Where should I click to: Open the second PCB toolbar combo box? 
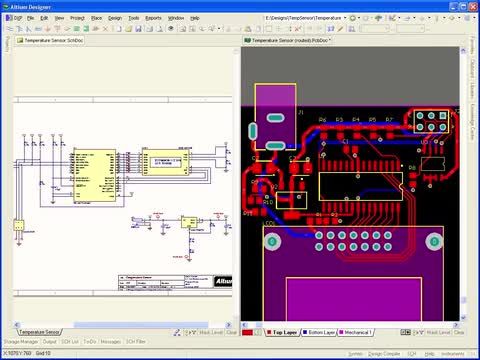[410, 29]
